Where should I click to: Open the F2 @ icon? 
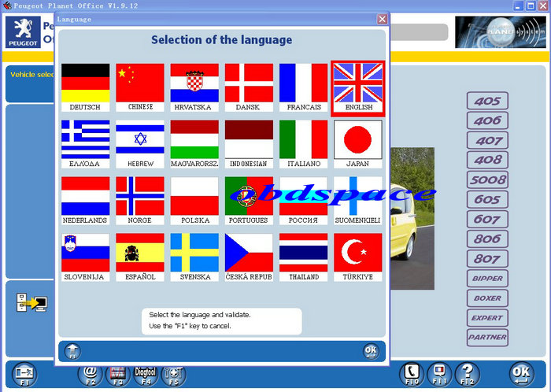[x=91, y=375]
